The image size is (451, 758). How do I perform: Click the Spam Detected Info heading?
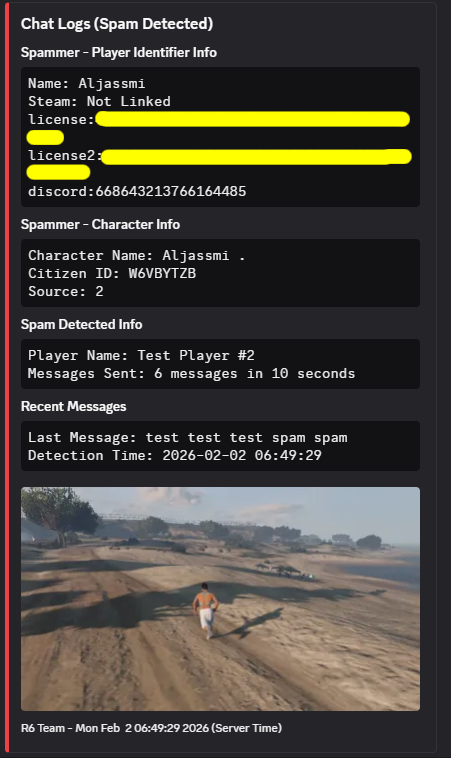81,324
